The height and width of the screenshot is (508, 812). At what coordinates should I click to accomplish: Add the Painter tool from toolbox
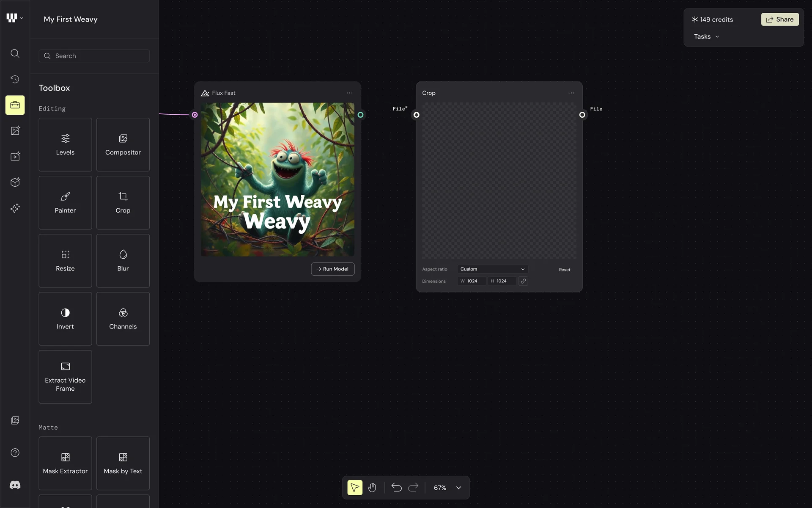tap(65, 203)
